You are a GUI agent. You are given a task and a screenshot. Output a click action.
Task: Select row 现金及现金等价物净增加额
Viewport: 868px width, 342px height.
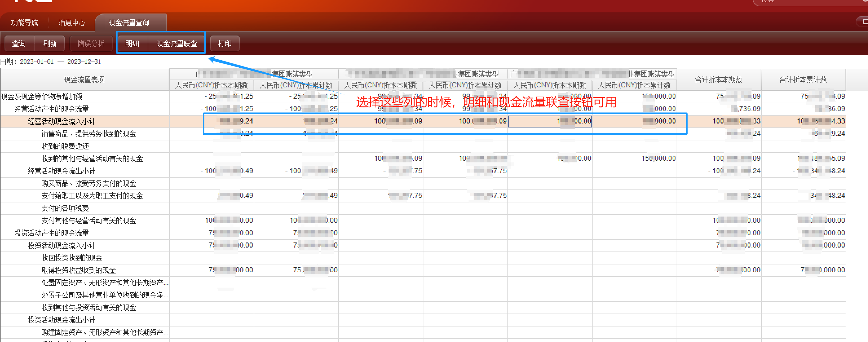tap(423, 96)
